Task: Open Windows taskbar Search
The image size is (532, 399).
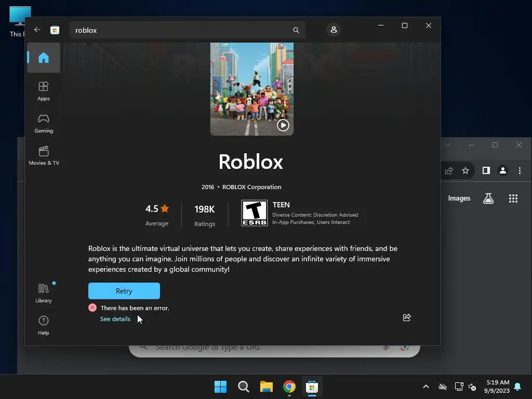Action: point(243,387)
